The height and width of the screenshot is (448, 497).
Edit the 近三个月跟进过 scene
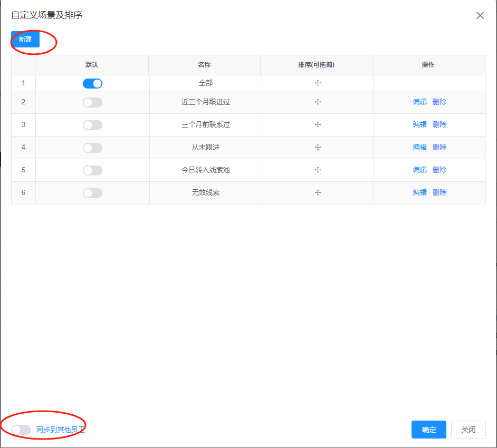point(419,102)
